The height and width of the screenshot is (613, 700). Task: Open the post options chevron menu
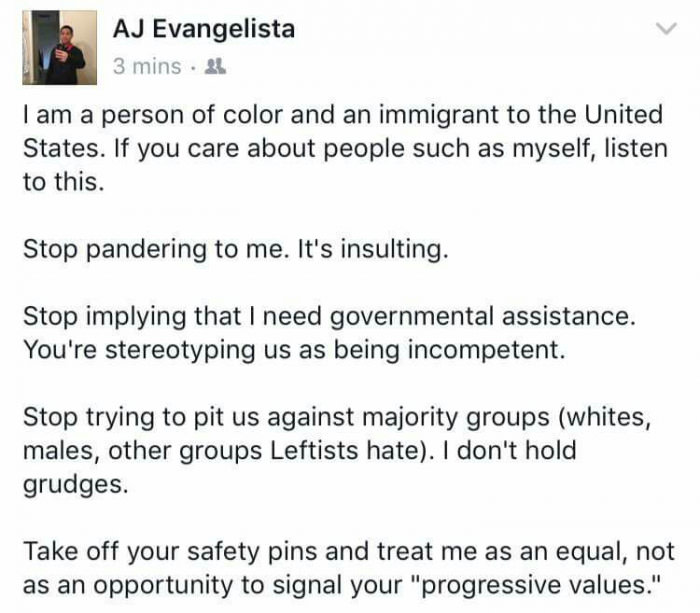[x=666, y=29]
